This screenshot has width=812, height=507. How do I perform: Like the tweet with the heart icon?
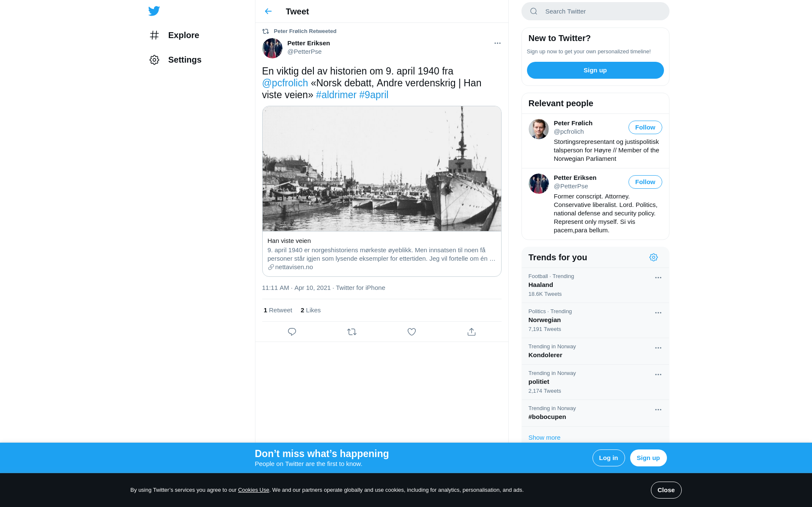tap(411, 332)
